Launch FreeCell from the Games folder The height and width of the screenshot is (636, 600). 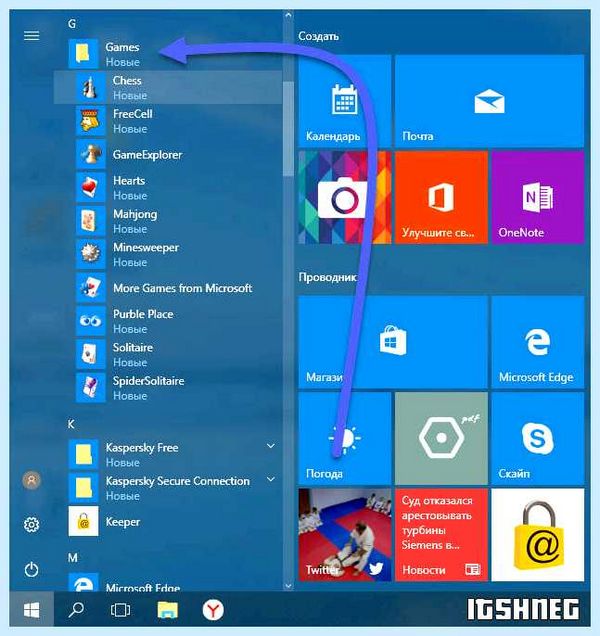pos(168,121)
